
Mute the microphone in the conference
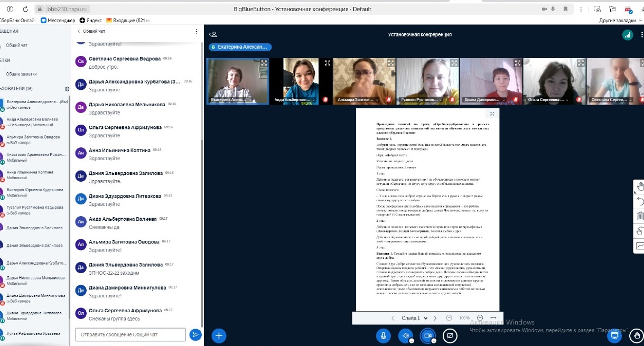coord(383,335)
